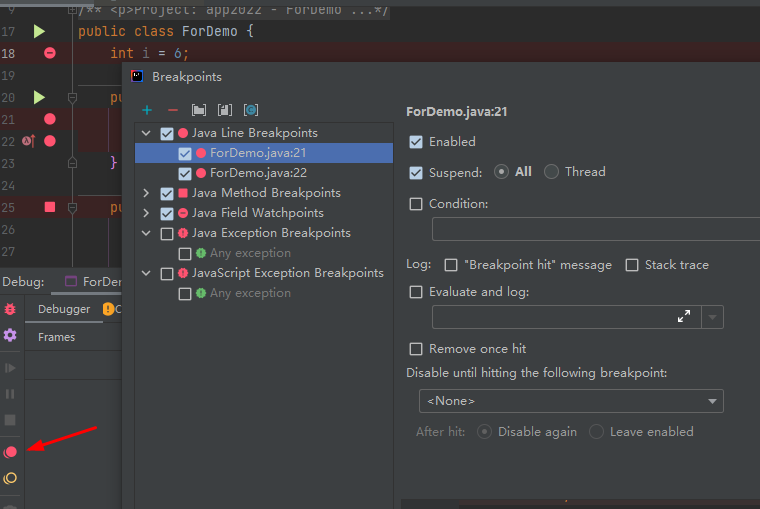This screenshot has width=760, height=509.
Task: Click Stop debug square icon
Action: click(10, 420)
